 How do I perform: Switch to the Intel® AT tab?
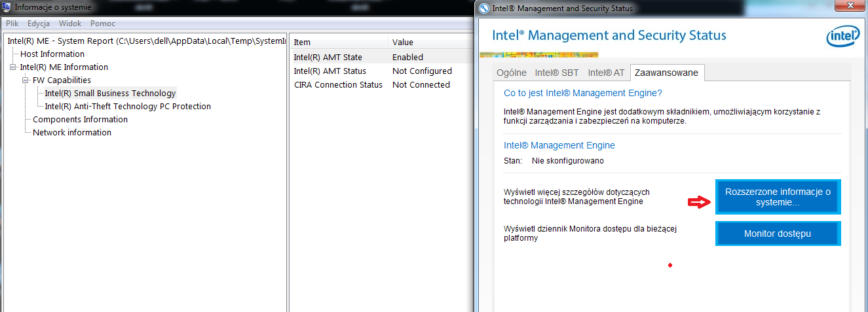point(606,73)
